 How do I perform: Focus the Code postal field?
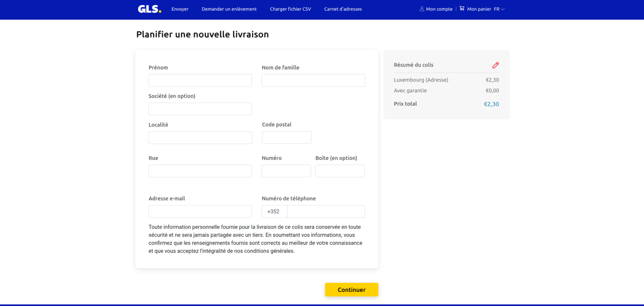(x=287, y=137)
